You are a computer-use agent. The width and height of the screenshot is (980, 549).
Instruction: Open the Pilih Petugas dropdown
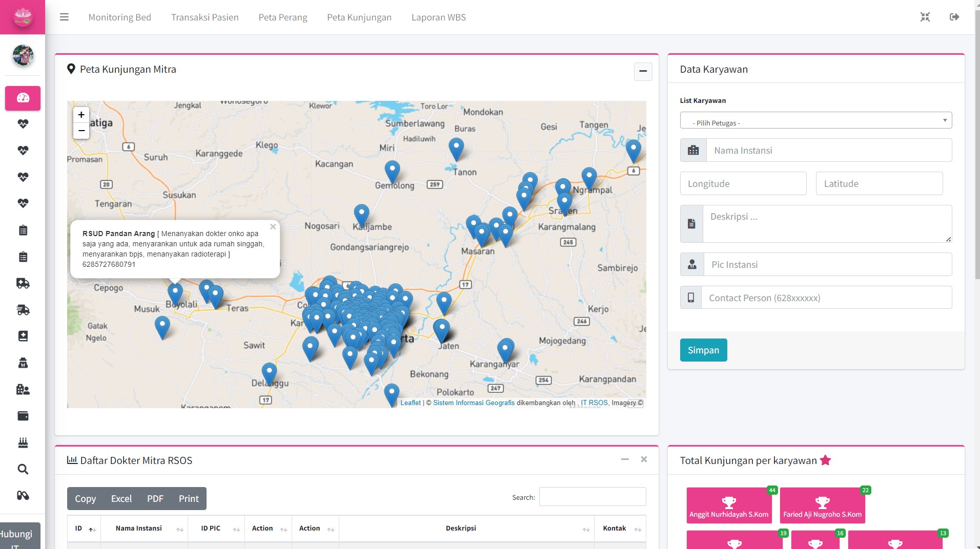(x=815, y=121)
